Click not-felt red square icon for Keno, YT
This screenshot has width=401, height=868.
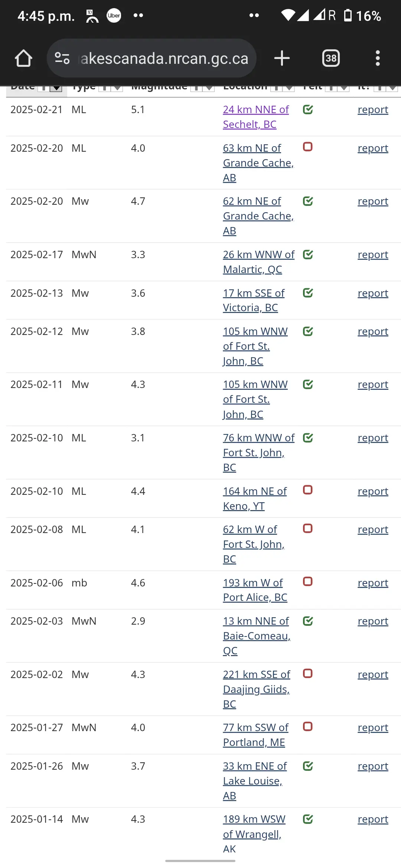click(308, 490)
